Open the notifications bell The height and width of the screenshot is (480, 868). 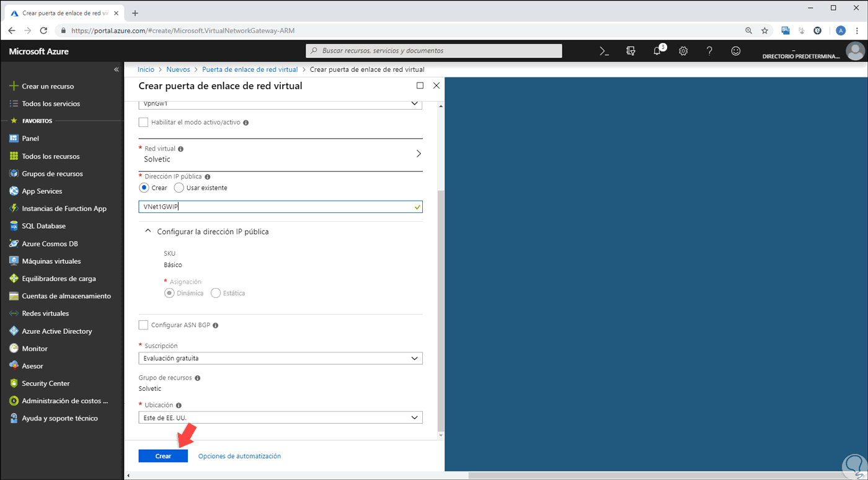click(x=658, y=51)
